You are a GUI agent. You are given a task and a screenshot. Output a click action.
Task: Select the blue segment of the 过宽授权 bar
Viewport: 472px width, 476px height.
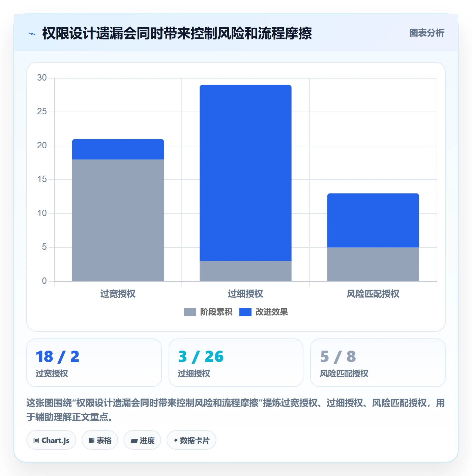point(118,149)
